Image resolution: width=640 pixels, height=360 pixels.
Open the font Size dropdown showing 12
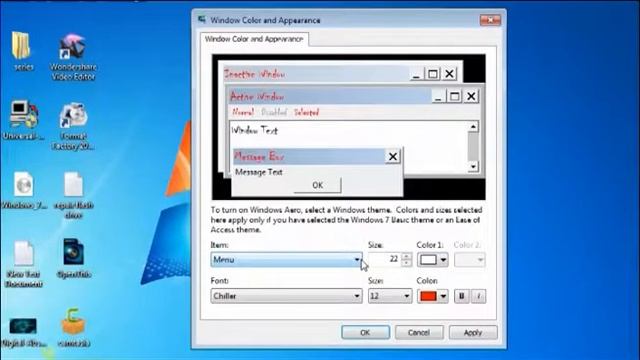[x=390, y=296]
